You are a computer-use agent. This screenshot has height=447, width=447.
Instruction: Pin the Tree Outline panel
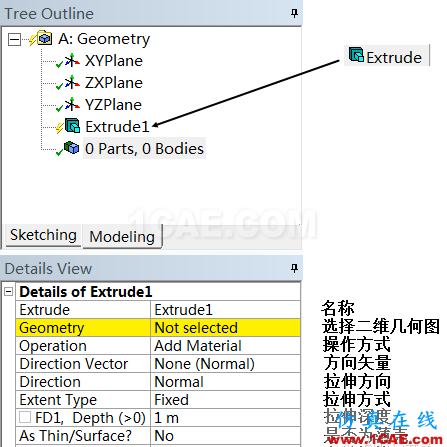tap(294, 13)
